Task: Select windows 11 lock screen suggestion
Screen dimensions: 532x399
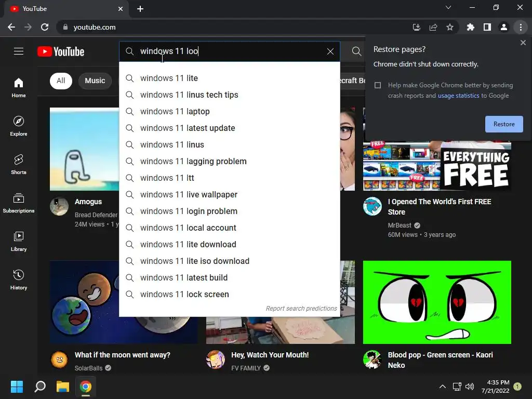Action: click(230, 294)
